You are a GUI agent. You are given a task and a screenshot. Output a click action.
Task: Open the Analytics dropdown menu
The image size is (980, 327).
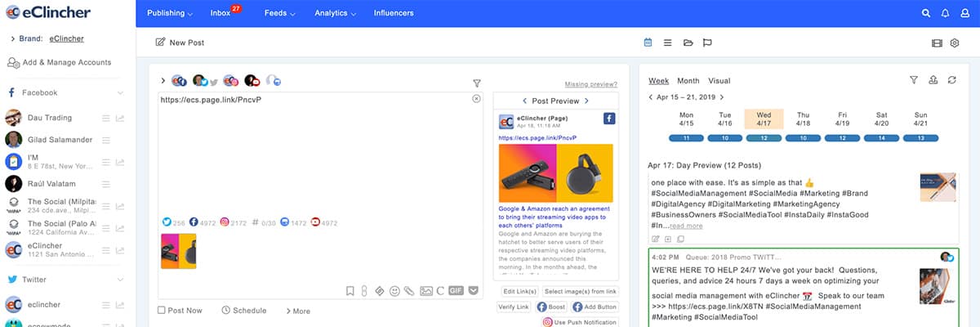pyautogui.click(x=335, y=14)
